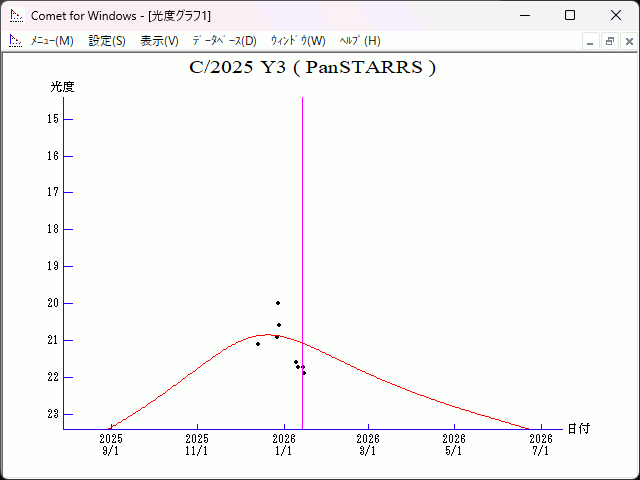Open the メニュー(M) menu
The image size is (640, 480).
(52, 41)
